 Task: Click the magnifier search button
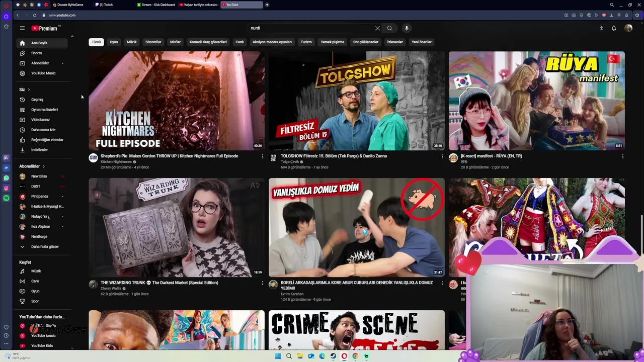(389, 28)
